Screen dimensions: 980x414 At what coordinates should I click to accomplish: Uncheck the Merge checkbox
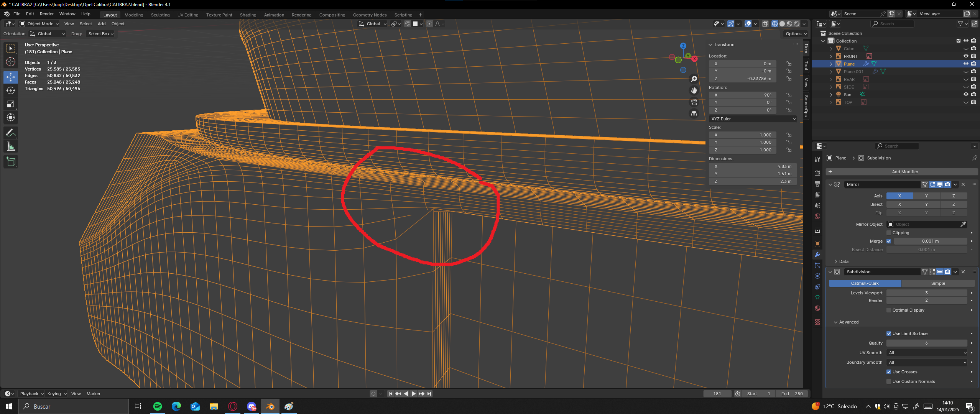(889, 241)
